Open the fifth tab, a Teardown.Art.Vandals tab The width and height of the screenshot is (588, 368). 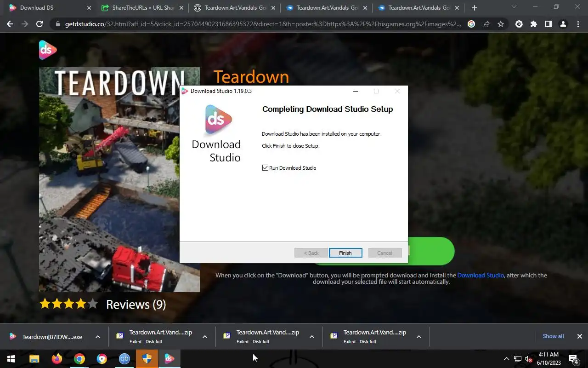click(x=419, y=8)
